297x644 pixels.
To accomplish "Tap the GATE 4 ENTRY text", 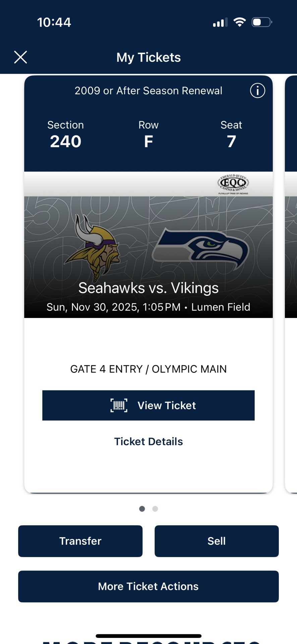I will click(x=148, y=369).
